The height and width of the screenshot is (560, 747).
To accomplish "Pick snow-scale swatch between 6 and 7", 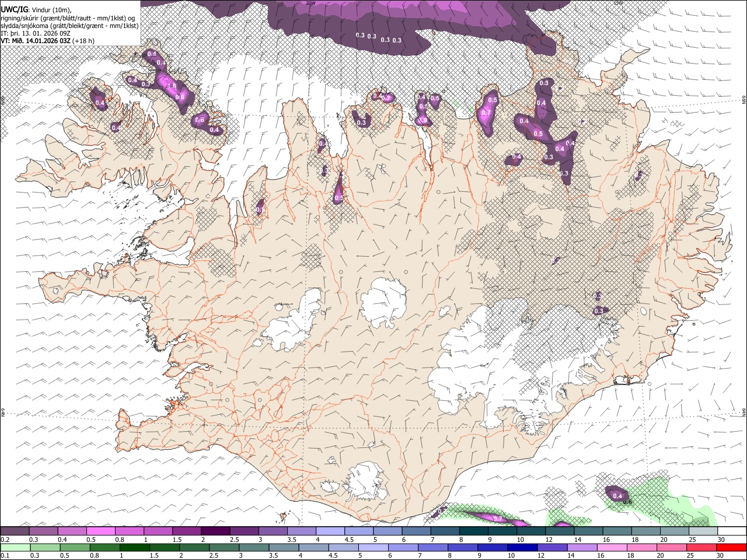I will [x=416, y=531].
